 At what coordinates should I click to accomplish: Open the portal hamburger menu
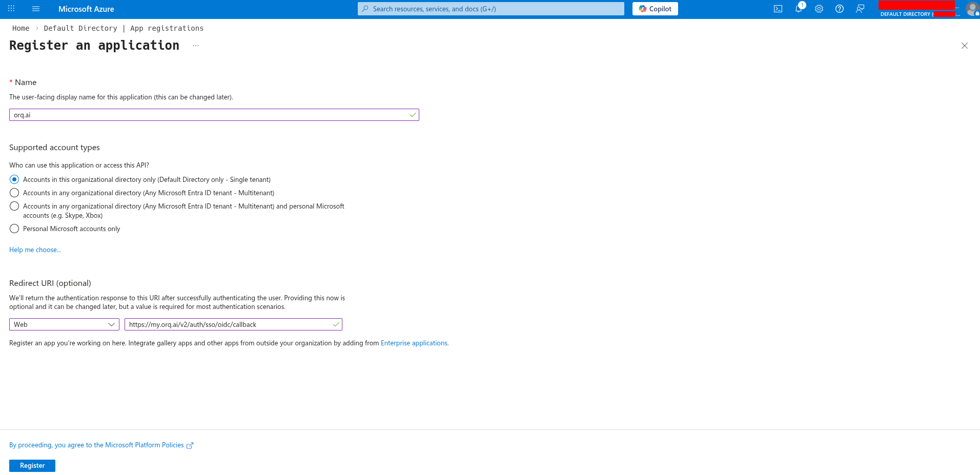(x=36, y=9)
